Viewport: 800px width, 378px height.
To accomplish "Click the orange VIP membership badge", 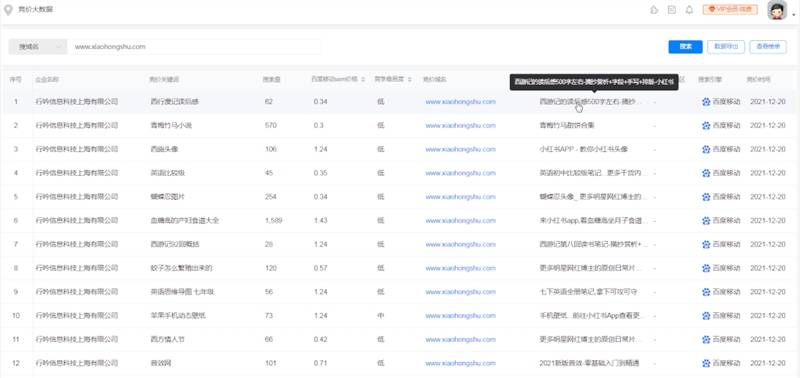I will pyautogui.click(x=730, y=10).
